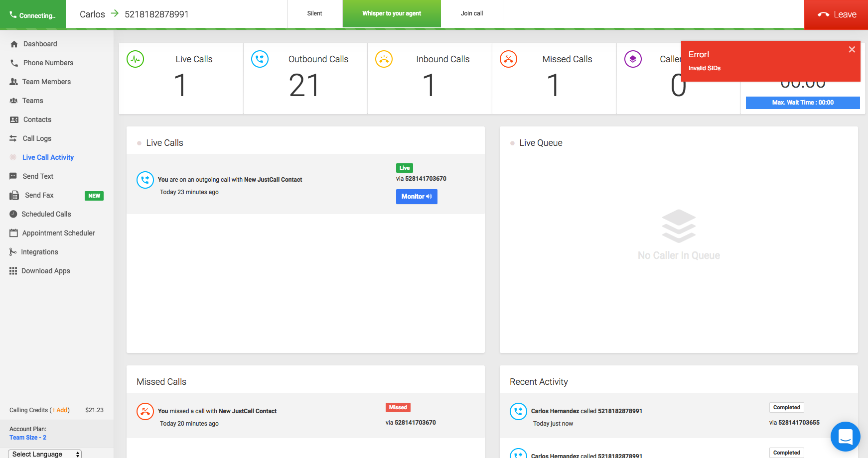868x458 pixels.
Task: Click the Monitor button for live call
Action: (417, 197)
